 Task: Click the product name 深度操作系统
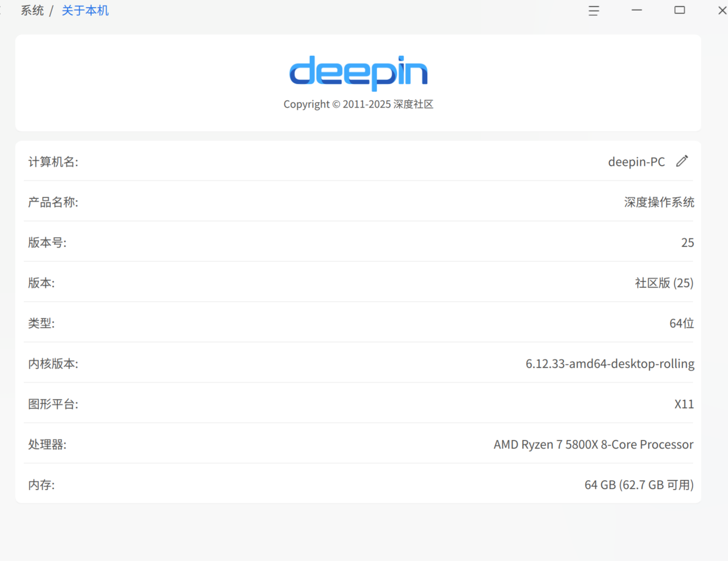(659, 202)
